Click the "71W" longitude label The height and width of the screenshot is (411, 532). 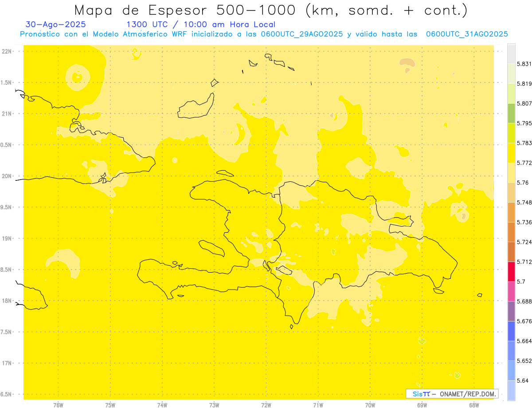(x=318, y=405)
